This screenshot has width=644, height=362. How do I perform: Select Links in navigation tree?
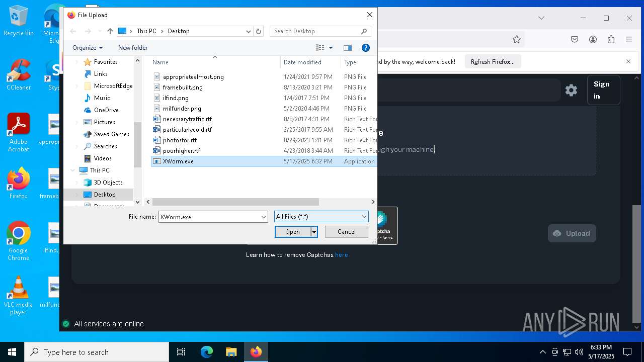[x=101, y=74]
